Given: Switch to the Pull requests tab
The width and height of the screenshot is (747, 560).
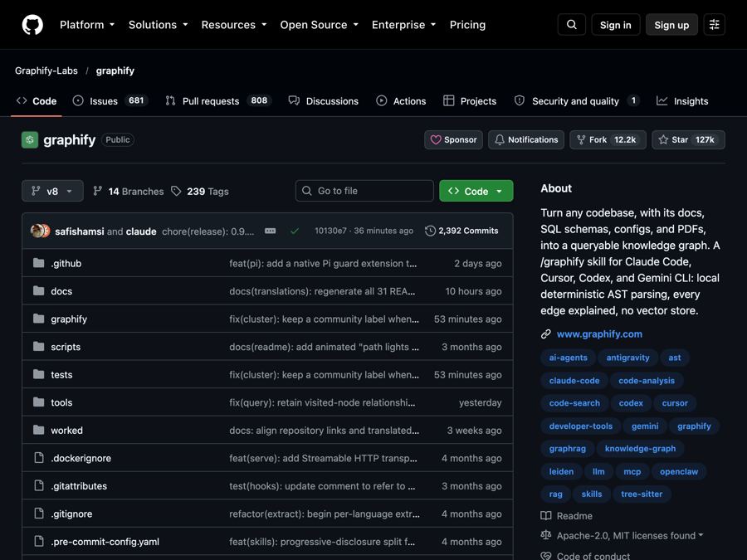Looking at the screenshot, I should click(218, 101).
